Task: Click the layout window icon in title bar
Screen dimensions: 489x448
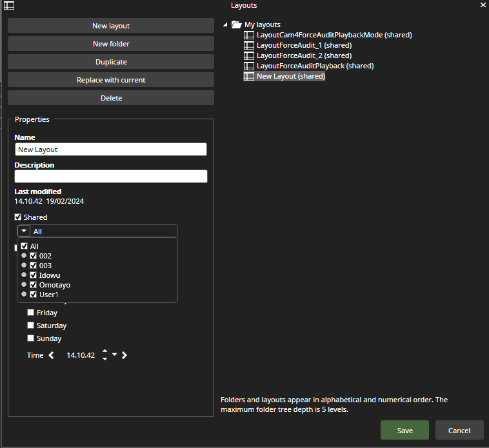Action: click(9, 5)
